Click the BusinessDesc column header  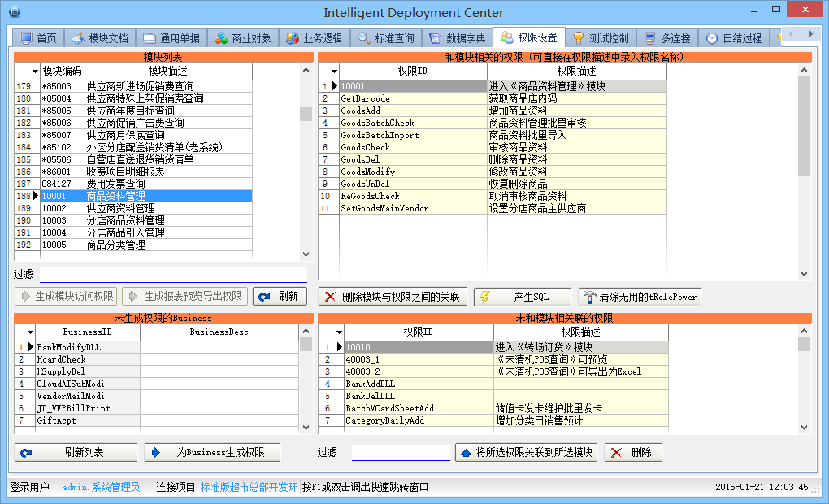(219, 332)
